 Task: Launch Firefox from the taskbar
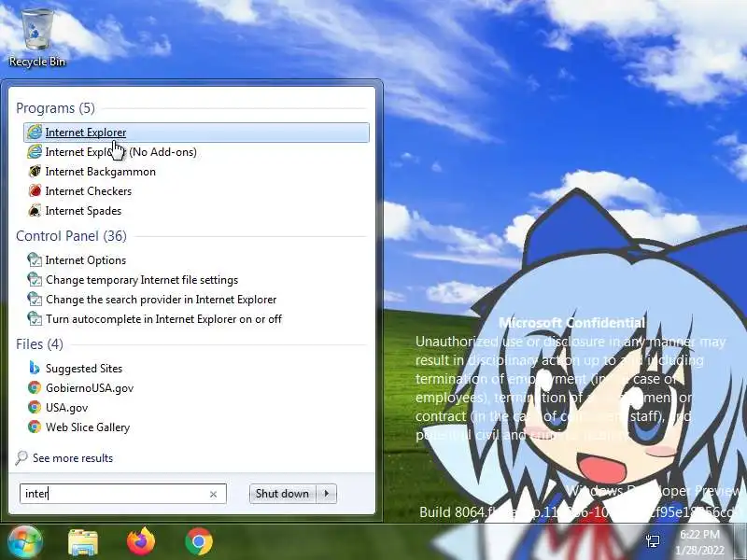click(141, 542)
